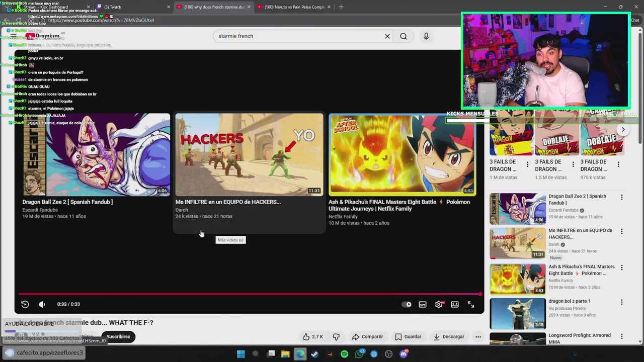Open sidebar Dragon Ball Zee 2 title link
644x362 pixels.
(x=577, y=200)
